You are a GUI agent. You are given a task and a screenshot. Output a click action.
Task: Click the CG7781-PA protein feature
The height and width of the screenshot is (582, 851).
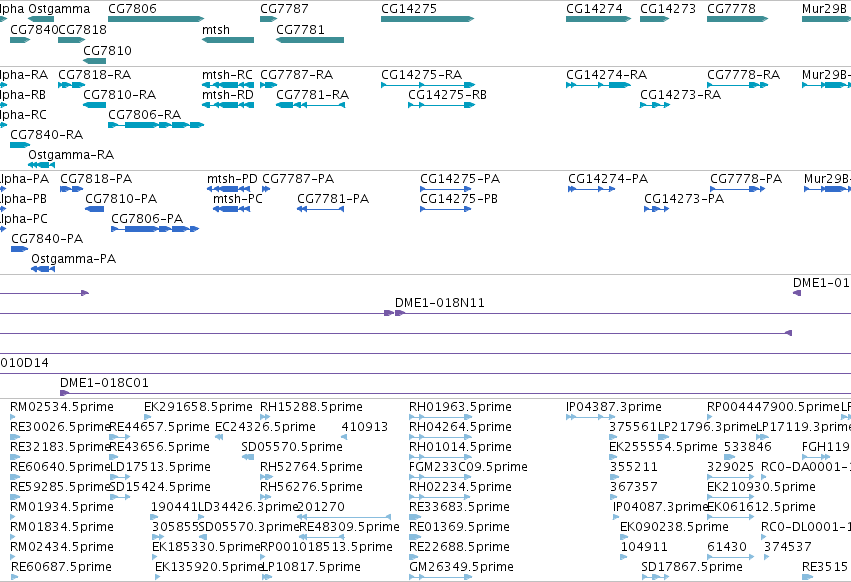coord(321,209)
